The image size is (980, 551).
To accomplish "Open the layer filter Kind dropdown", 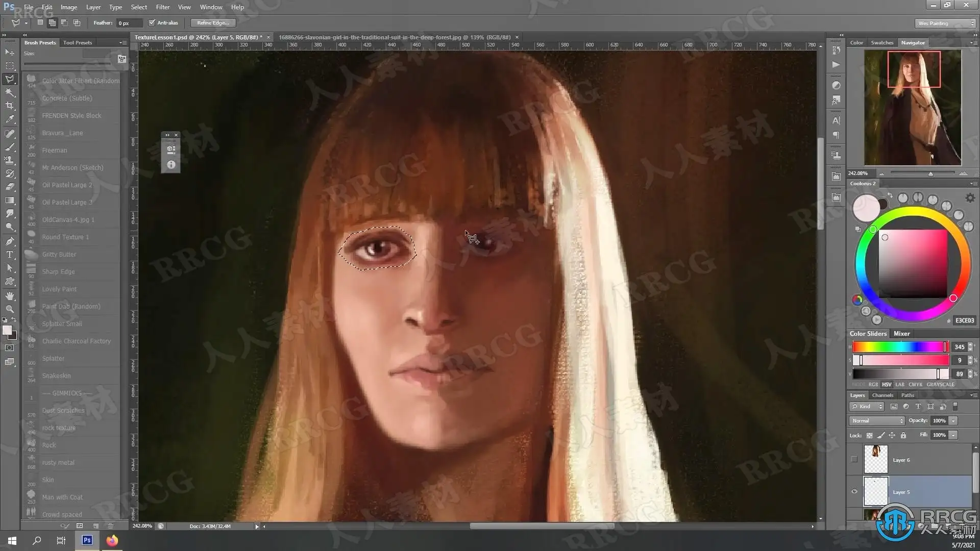I will click(x=867, y=406).
